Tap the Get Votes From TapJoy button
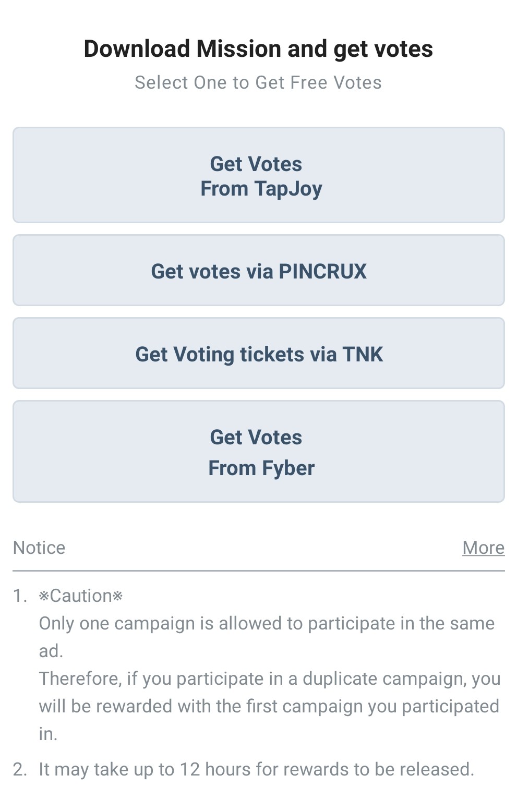 coord(258,175)
